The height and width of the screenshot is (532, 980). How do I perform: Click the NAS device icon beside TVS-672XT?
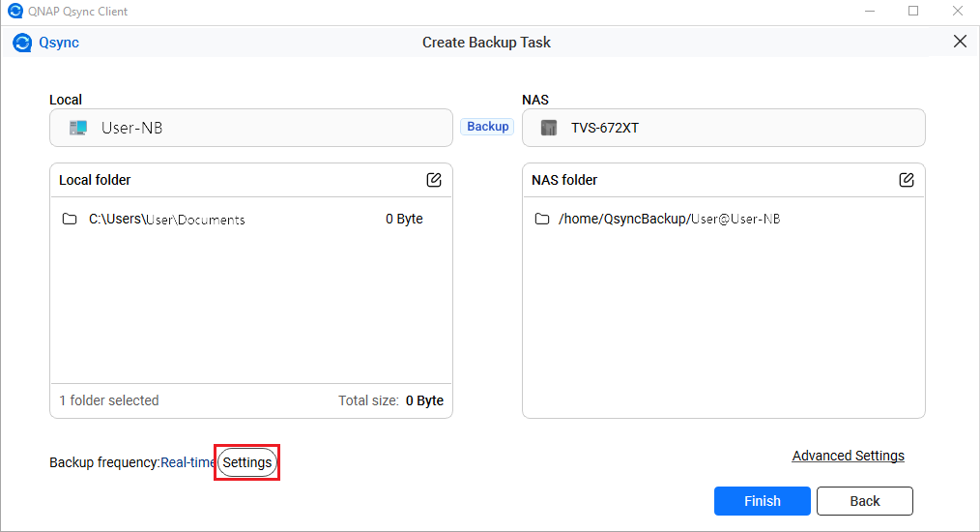(549, 128)
